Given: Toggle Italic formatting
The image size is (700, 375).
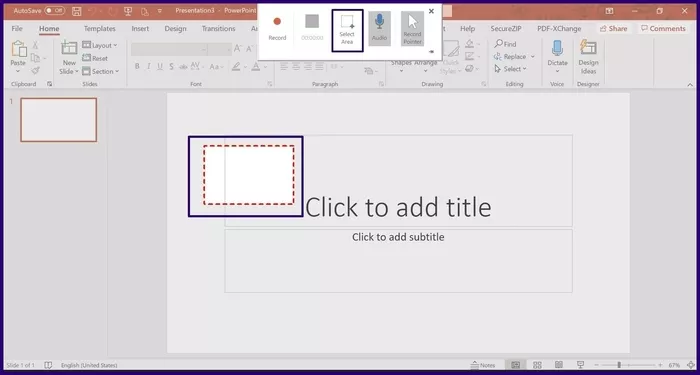Looking at the screenshot, I should pos(148,67).
